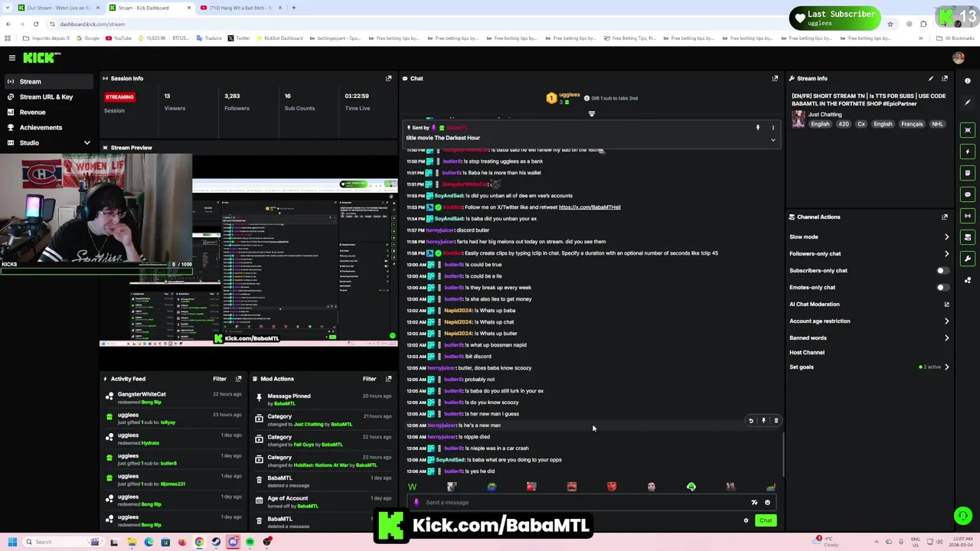This screenshot has width=980, height=551.
Task: Pop out the Channel Actions panel
Action: tap(945, 217)
